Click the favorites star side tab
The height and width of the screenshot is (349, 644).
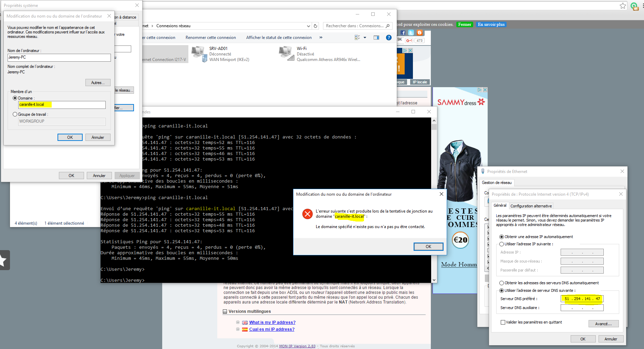pyautogui.click(x=4, y=260)
